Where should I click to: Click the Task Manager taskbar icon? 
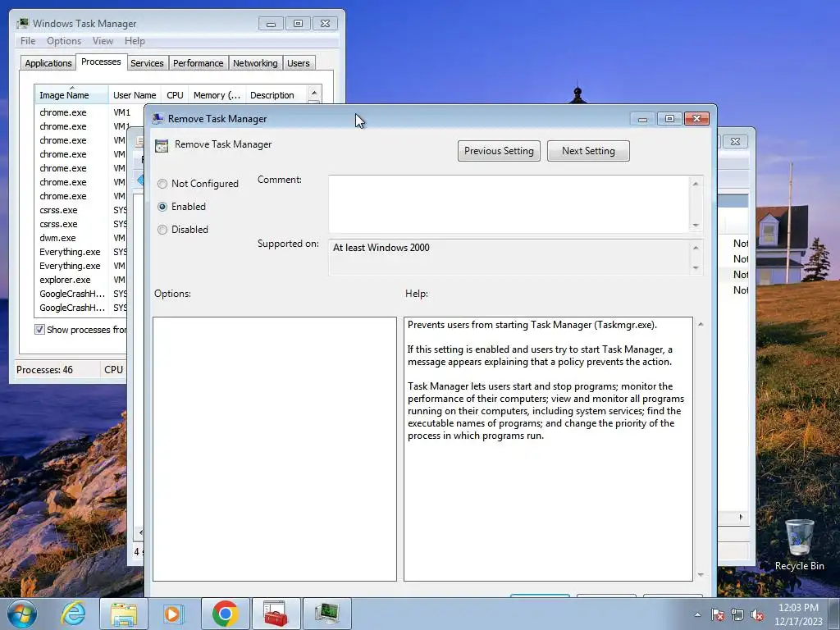pyautogui.click(x=327, y=614)
